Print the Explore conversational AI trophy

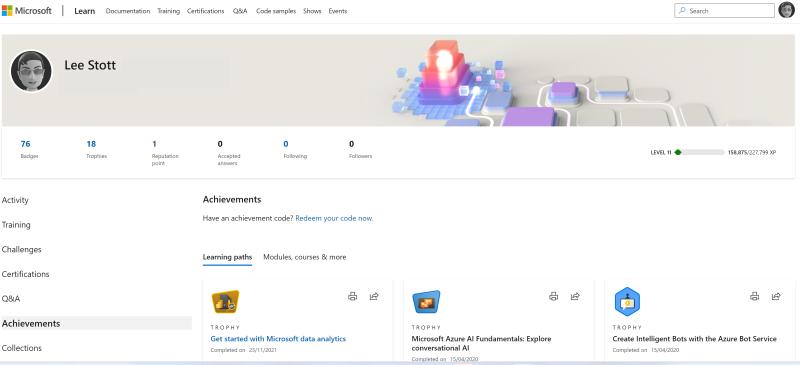click(554, 296)
